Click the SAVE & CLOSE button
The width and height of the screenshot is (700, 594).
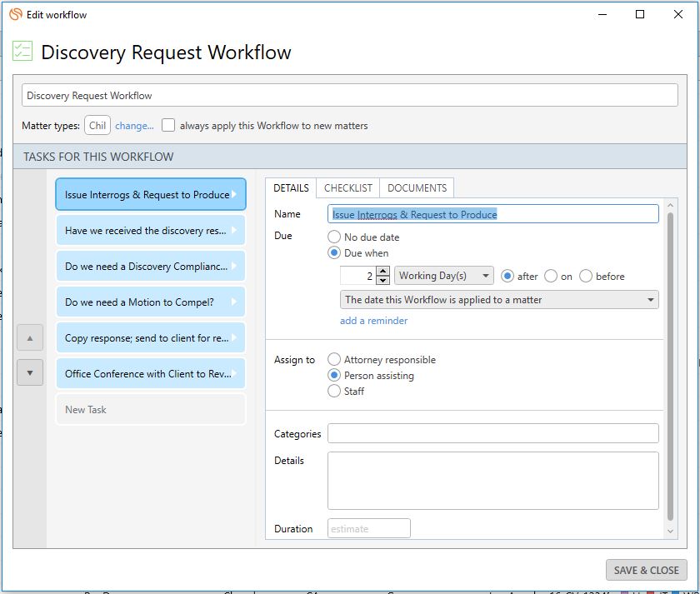pos(646,571)
